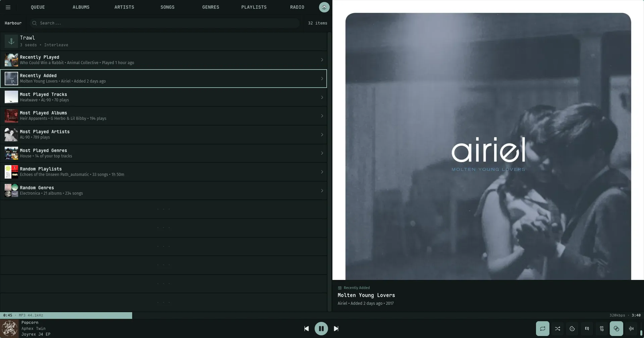Skip to the previous track

point(307,329)
